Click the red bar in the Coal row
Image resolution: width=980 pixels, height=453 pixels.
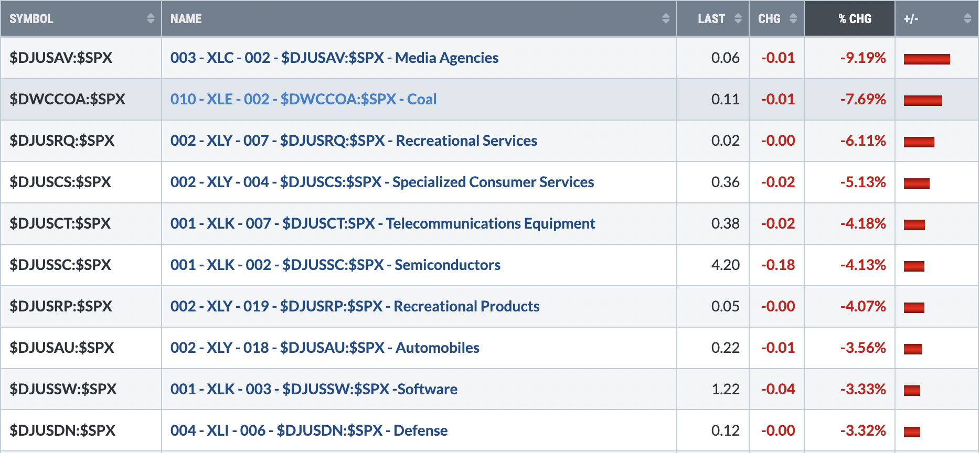(923, 100)
